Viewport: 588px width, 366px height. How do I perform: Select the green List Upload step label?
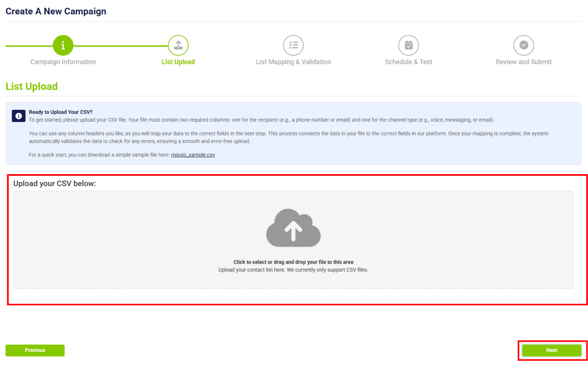point(178,62)
